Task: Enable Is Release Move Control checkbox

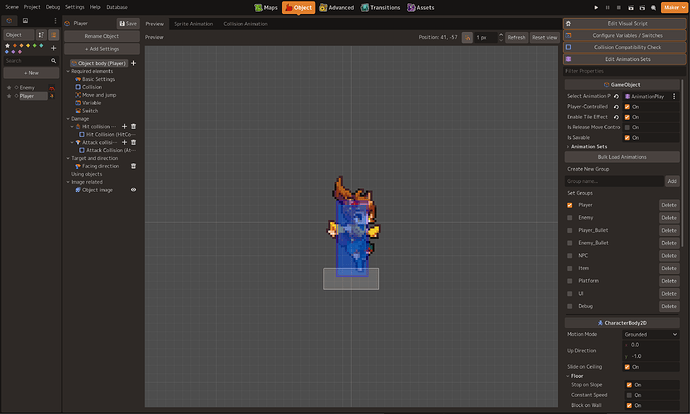Action: [x=627, y=128]
